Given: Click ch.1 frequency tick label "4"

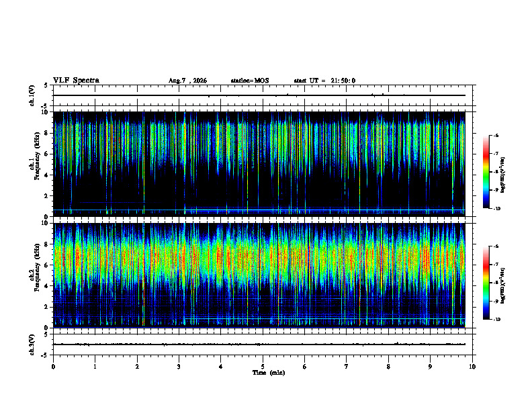Looking at the screenshot, I should (x=47, y=175).
